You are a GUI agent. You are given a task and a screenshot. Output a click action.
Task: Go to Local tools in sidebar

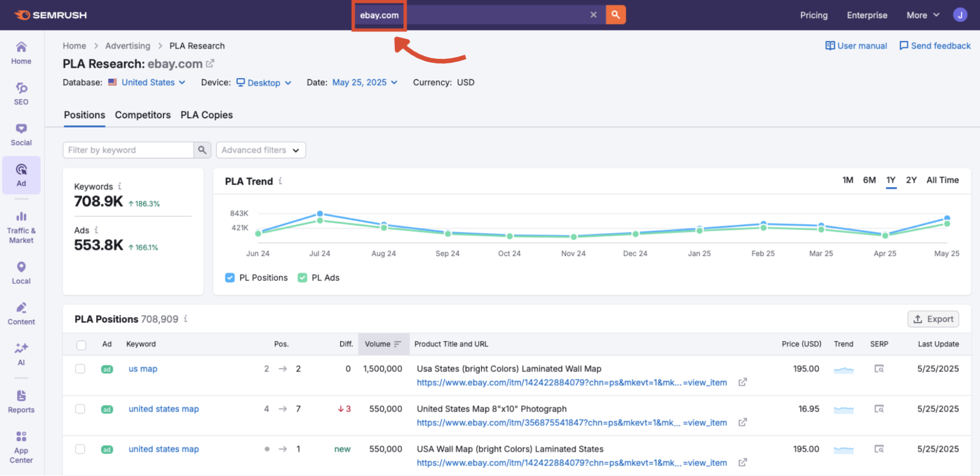(x=21, y=273)
